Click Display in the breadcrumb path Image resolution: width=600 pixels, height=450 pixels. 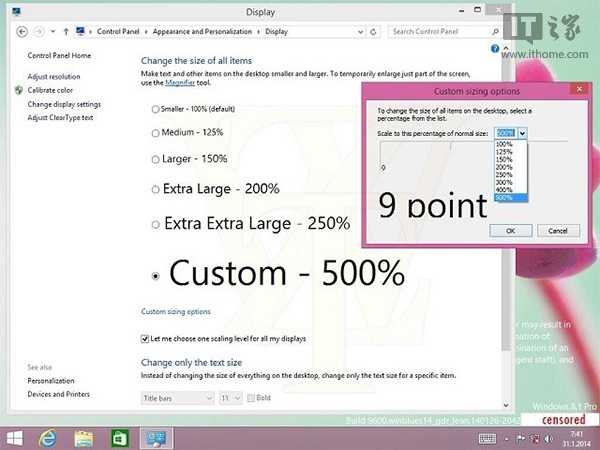coord(276,31)
